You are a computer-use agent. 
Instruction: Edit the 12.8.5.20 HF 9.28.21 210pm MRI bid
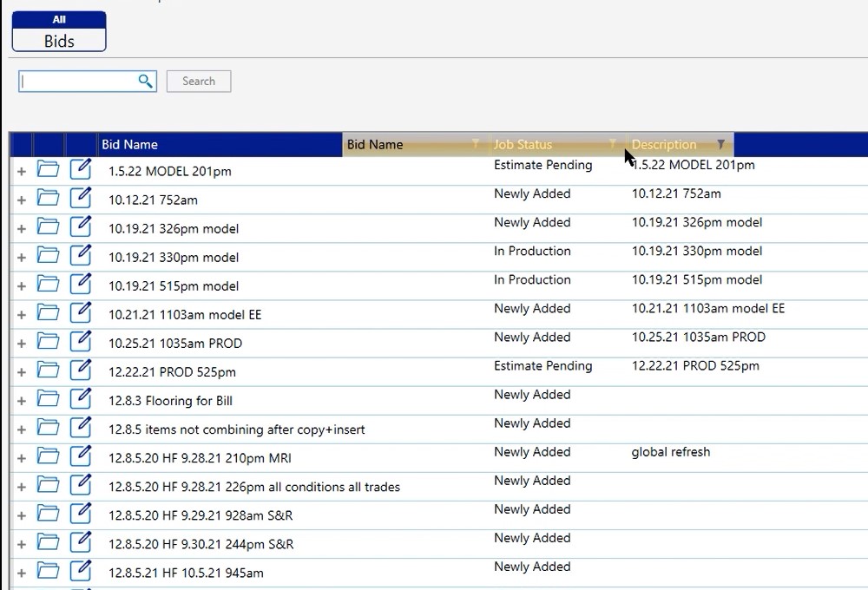tap(80, 457)
